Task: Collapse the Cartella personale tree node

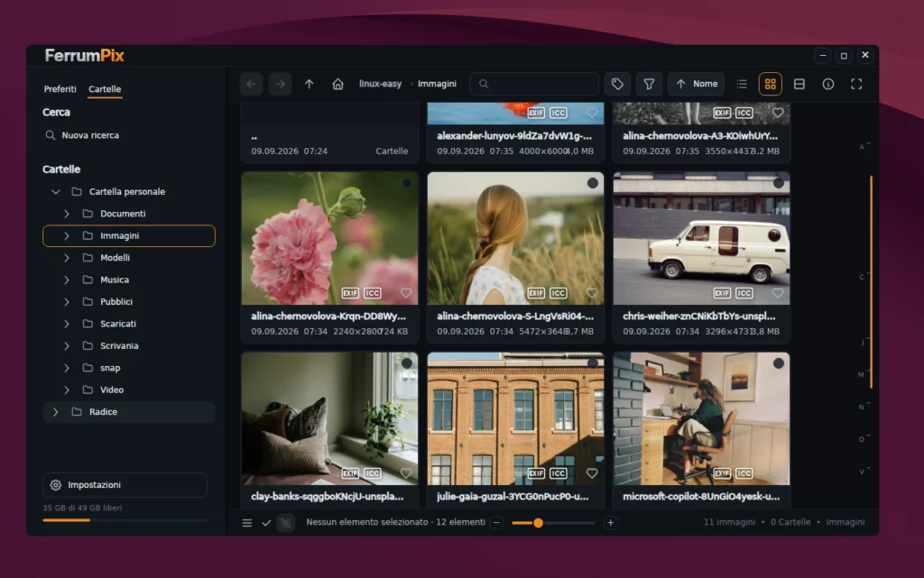Action: (55, 192)
